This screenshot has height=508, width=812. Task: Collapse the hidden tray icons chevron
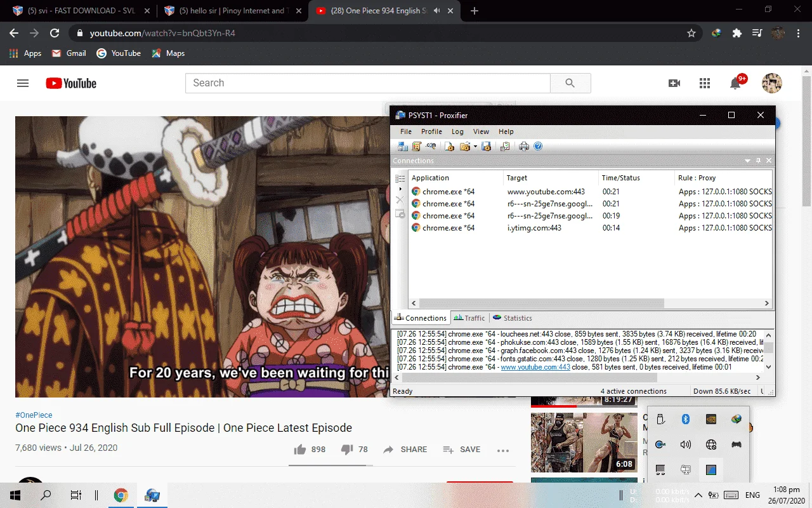(x=698, y=495)
